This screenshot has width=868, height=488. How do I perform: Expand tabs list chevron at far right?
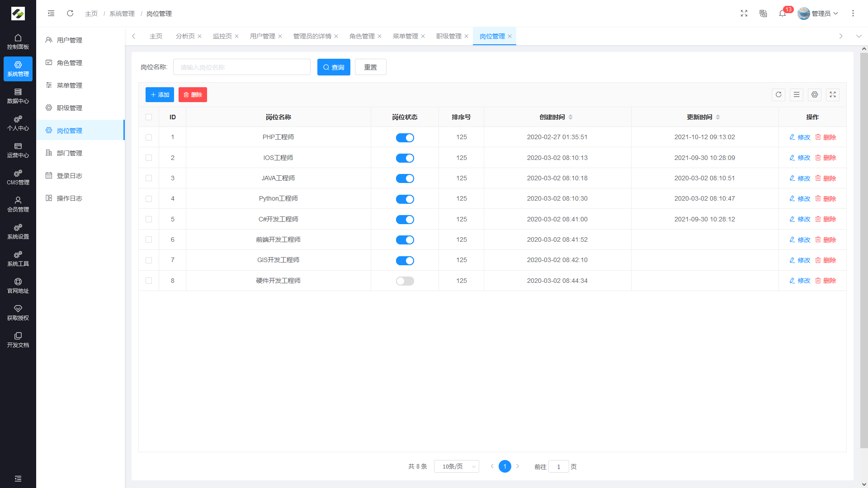(x=859, y=36)
